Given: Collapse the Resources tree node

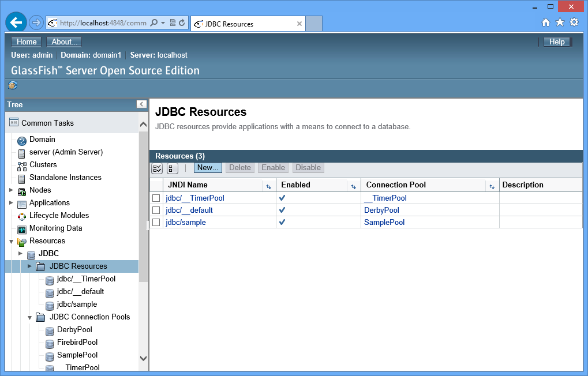Looking at the screenshot, I should click(11, 242).
